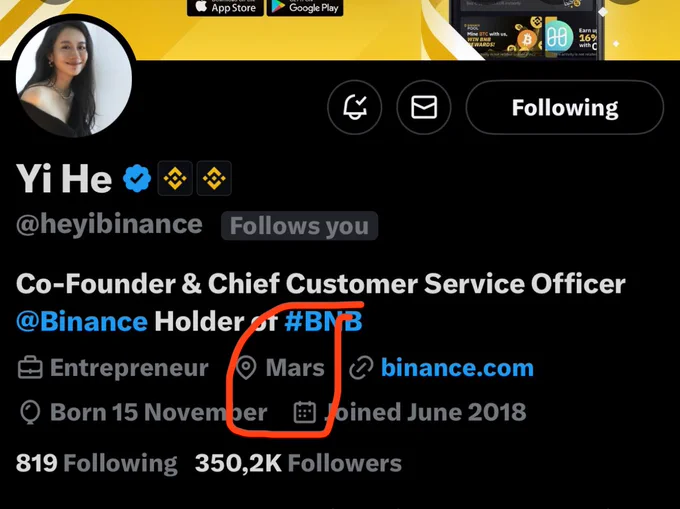Click the blue verified badge
This screenshot has height=509, width=680.
pos(137,178)
